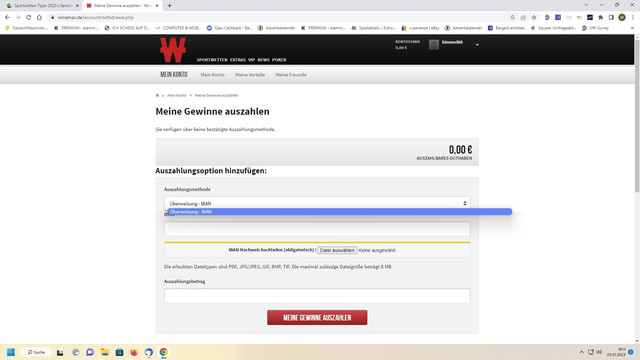Open notification center badge
Screen dimensions: 640x360
tap(631, 352)
